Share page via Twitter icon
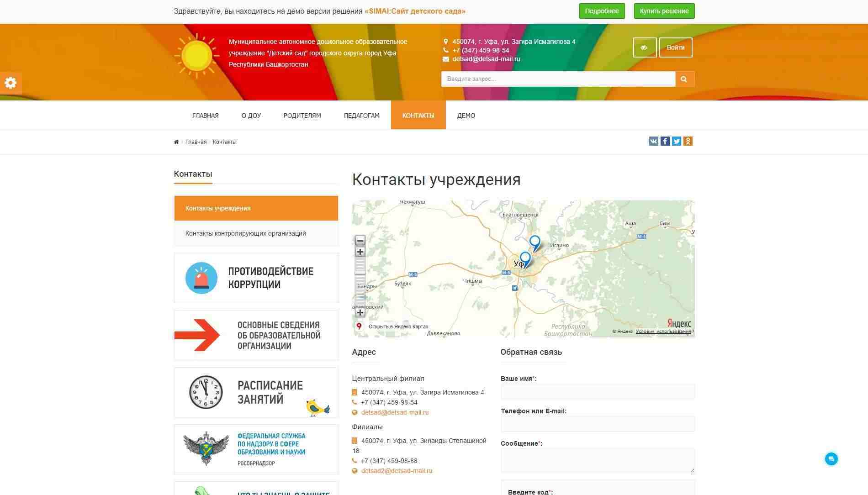The height and width of the screenshot is (495, 868). click(x=677, y=141)
